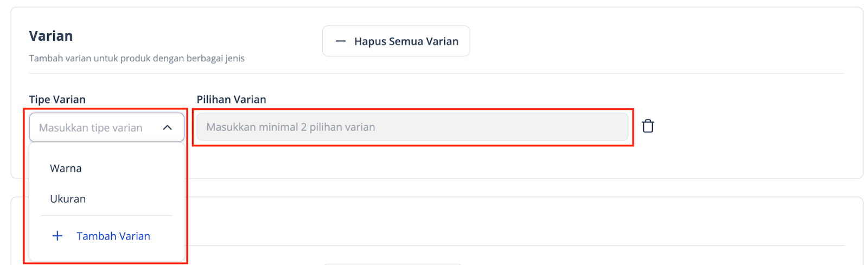Click the Tambah varian untuk produk description text
Image resolution: width=868 pixels, height=265 pixels.
[x=137, y=58]
